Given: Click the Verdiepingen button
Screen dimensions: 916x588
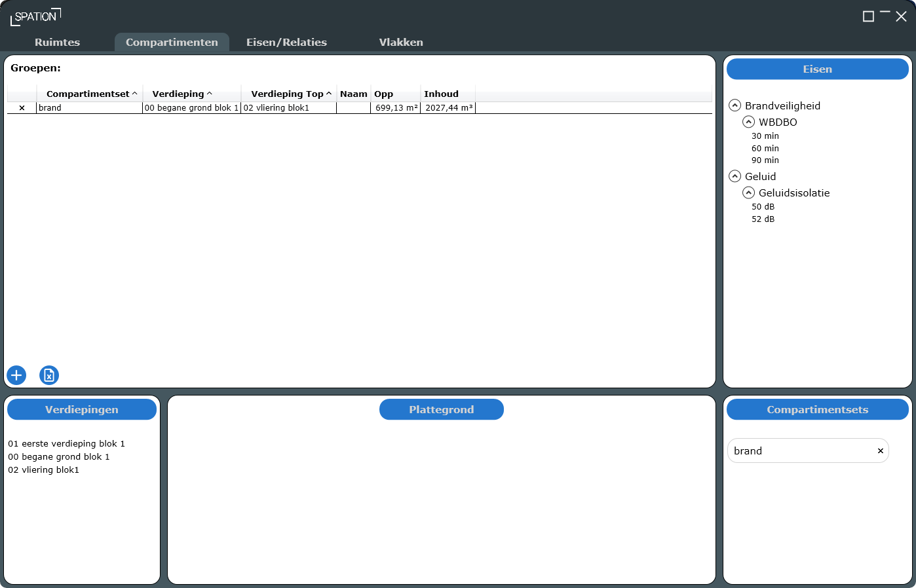Looking at the screenshot, I should click(82, 409).
